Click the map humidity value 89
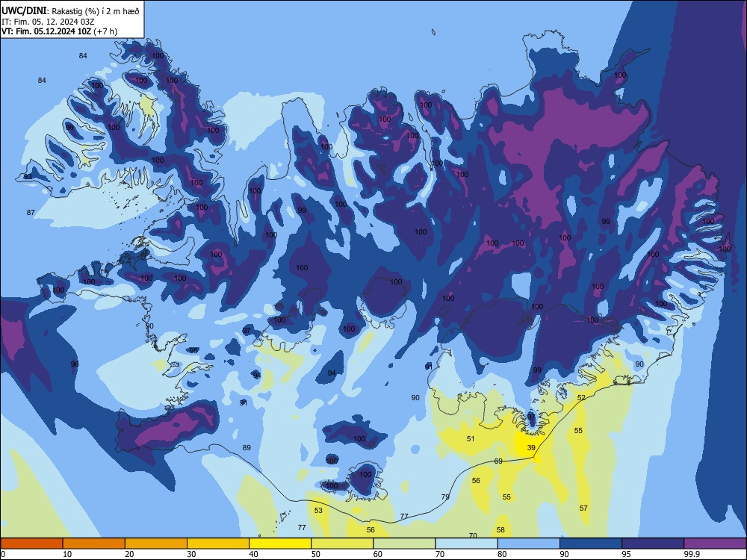The image size is (747, 560). click(247, 447)
